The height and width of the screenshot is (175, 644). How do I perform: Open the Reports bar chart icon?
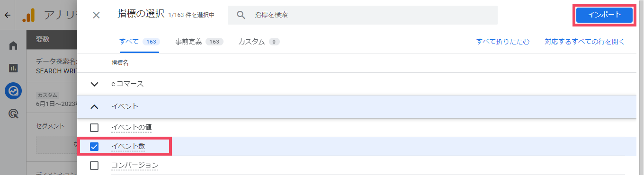pyautogui.click(x=13, y=68)
